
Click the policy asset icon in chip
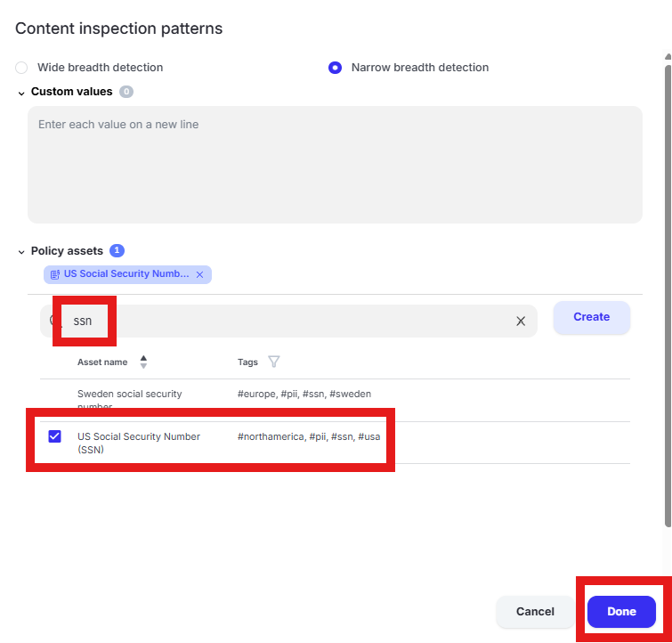pos(55,274)
